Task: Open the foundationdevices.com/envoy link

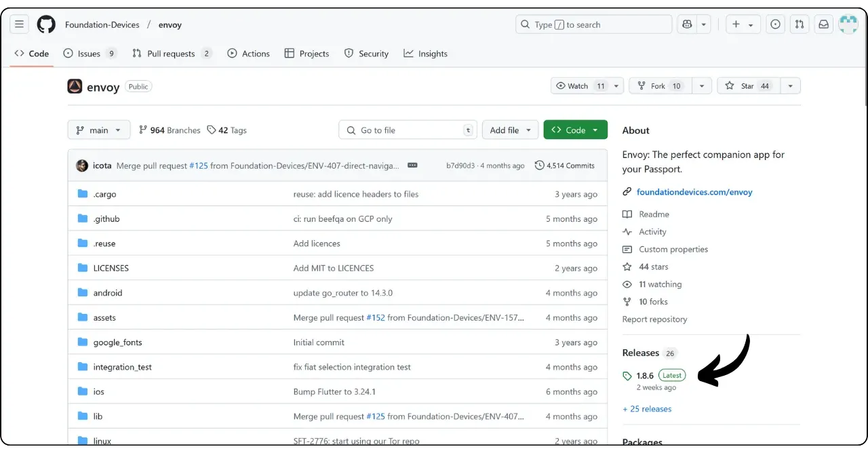Action: [694, 192]
